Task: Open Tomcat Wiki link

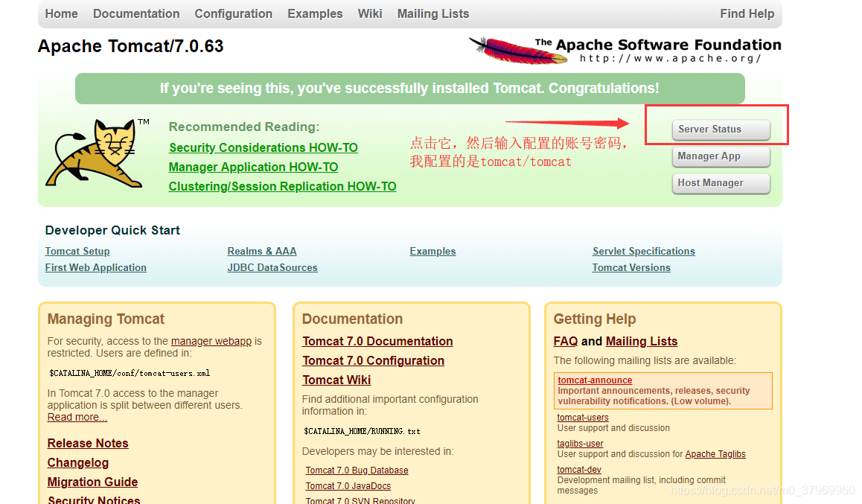Action: click(x=336, y=380)
